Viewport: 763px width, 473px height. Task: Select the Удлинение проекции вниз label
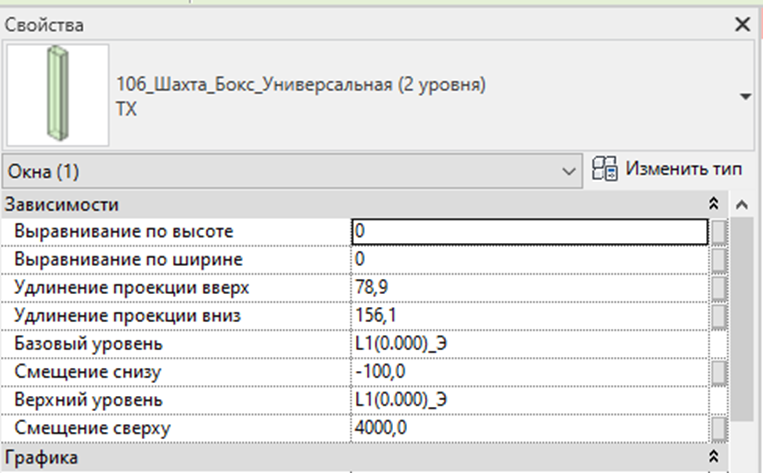(x=127, y=316)
